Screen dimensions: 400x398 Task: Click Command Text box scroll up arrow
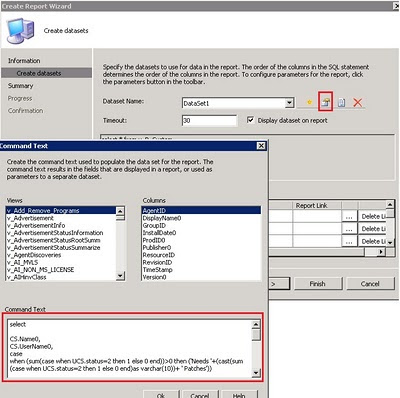[256, 324]
